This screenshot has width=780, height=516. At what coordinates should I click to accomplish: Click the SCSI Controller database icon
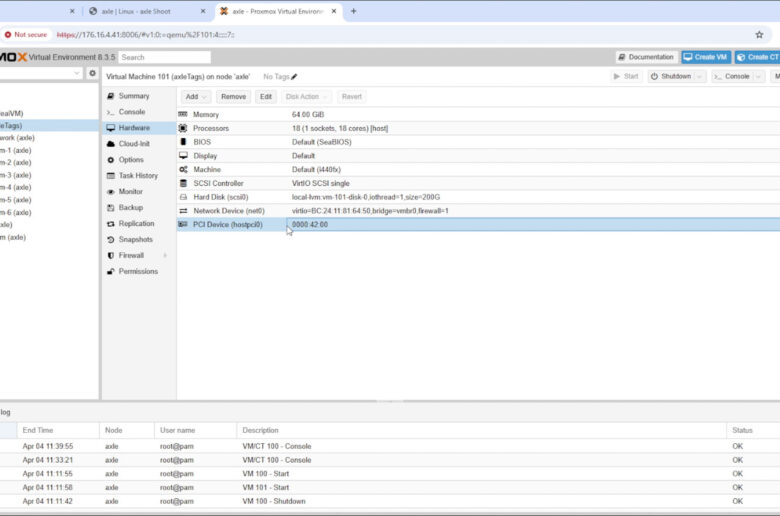pyautogui.click(x=183, y=184)
